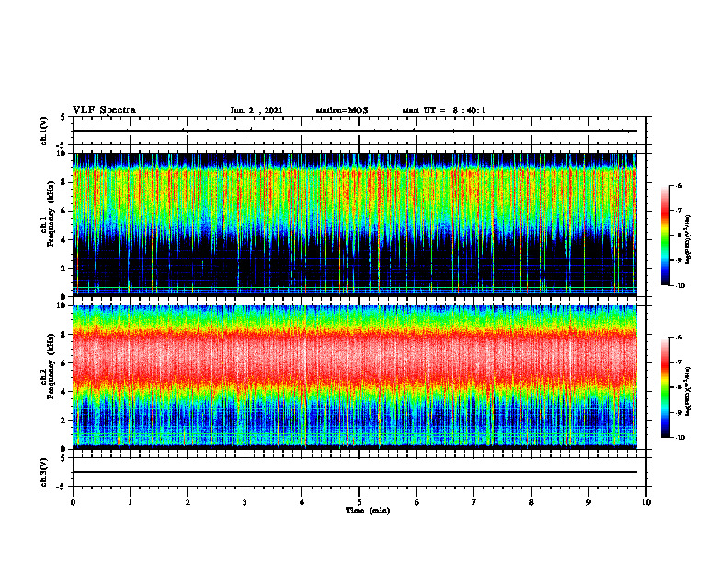The width and height of the screenshot is (728, 563).
Task: Click '-10' on ch.1 color scale
Action: (679, 286)
